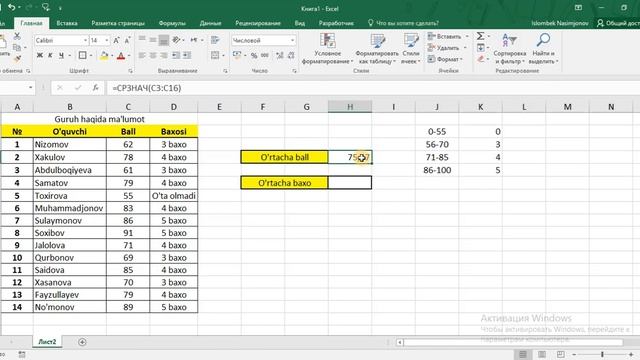Toggle bold formatting (Ж)
Viewport: 640px width, 360px height.
coord(40,56)
